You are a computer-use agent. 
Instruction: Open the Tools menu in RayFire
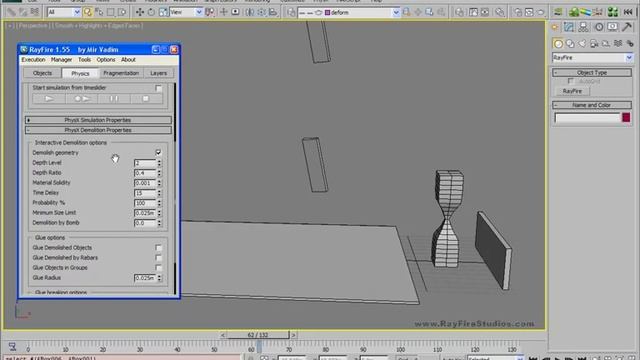84,60
